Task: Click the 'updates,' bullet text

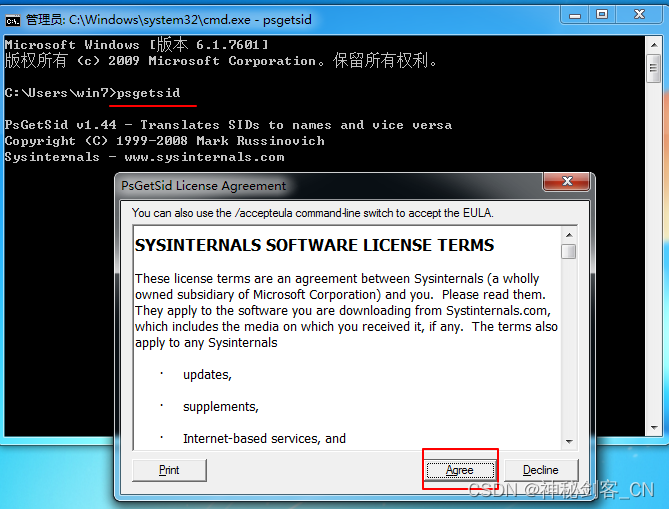Action: coord(207,375)
